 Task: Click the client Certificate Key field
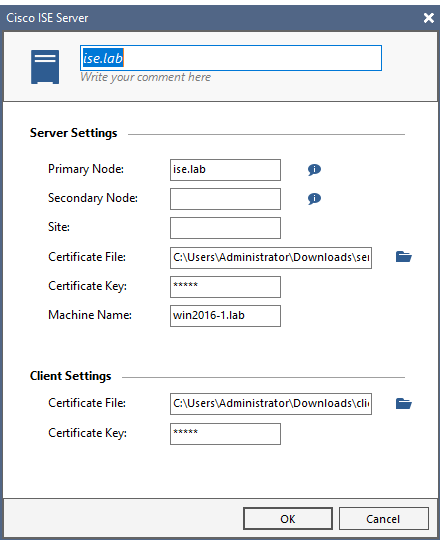pos(226,434)
